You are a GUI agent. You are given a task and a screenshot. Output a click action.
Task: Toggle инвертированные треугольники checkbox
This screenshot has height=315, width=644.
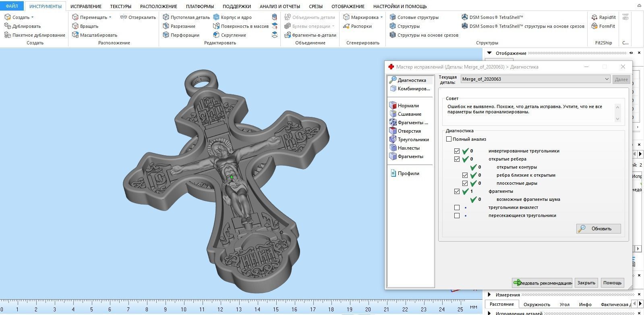[x=457, y=151]
